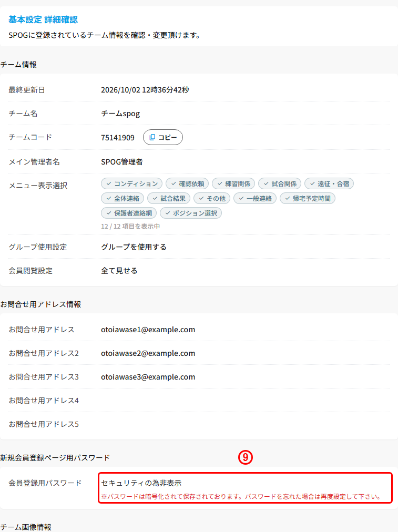The image size is (398, 532).
Task: Click the main admin name SPOG管理者
Action: 122,162
